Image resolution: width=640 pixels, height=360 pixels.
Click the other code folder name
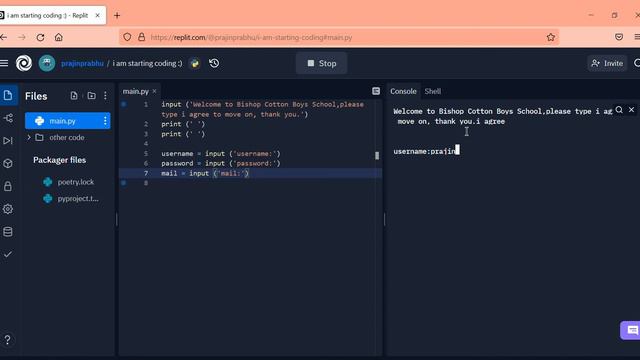(67, 138)
